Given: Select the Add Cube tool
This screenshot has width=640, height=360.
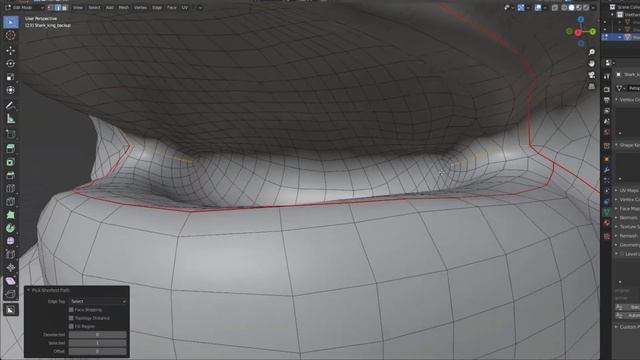Looking at the screenshot, I should pyautogui.click(x=11, y=134).
